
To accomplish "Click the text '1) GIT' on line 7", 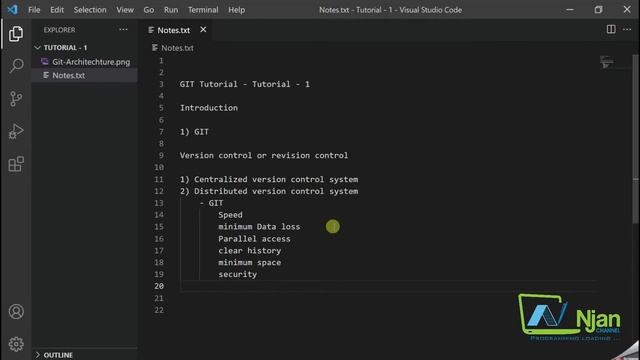I will tap(194, 132).
